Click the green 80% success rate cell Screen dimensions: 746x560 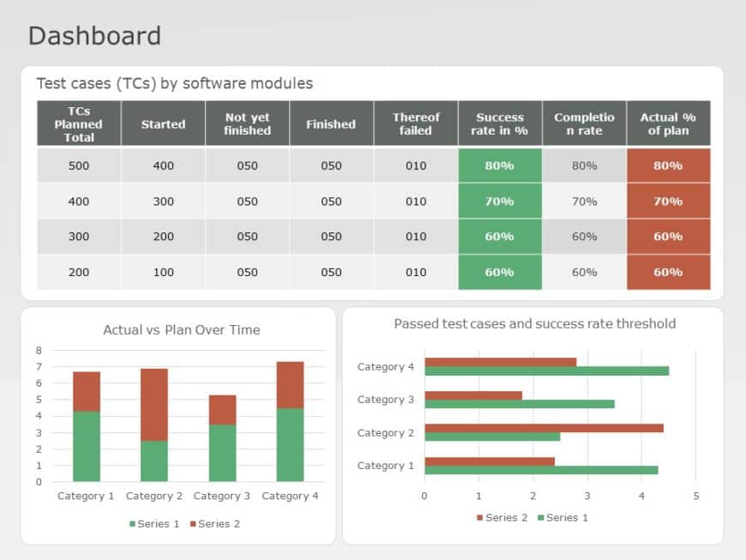(500, 166)
